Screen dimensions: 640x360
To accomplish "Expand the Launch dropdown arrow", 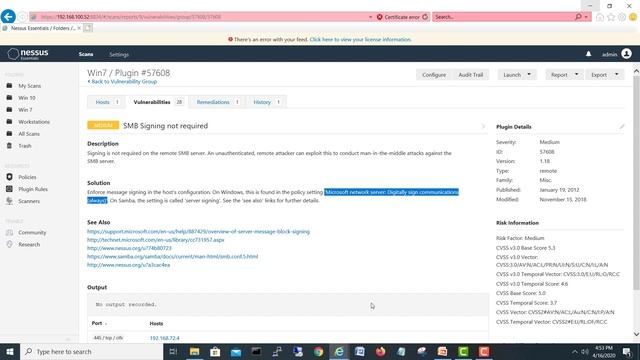I will 529,74.
